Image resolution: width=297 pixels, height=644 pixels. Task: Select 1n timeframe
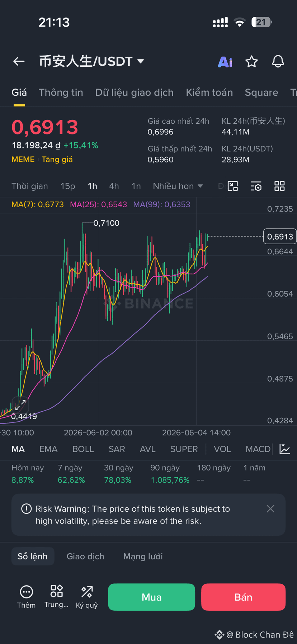point(136,186)
